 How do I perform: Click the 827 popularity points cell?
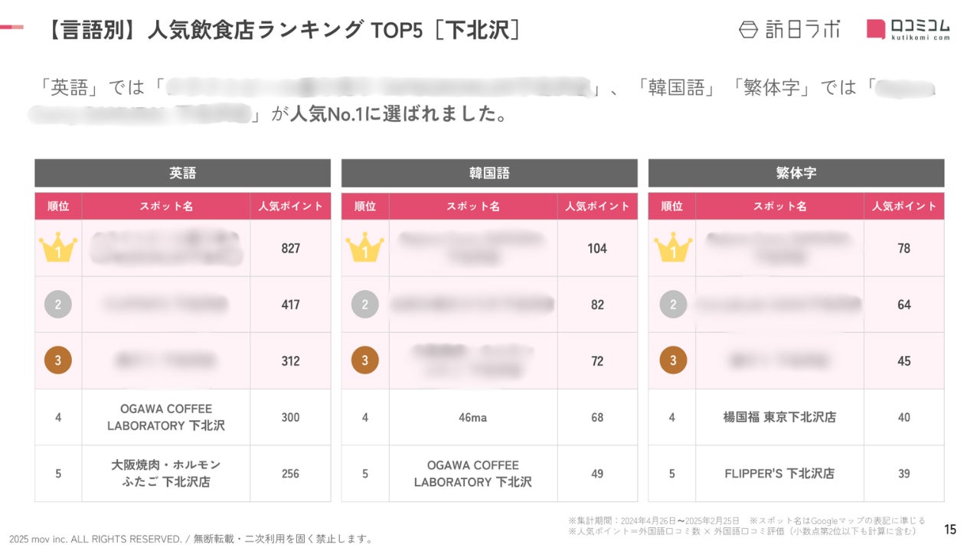[x=290, y=248]
